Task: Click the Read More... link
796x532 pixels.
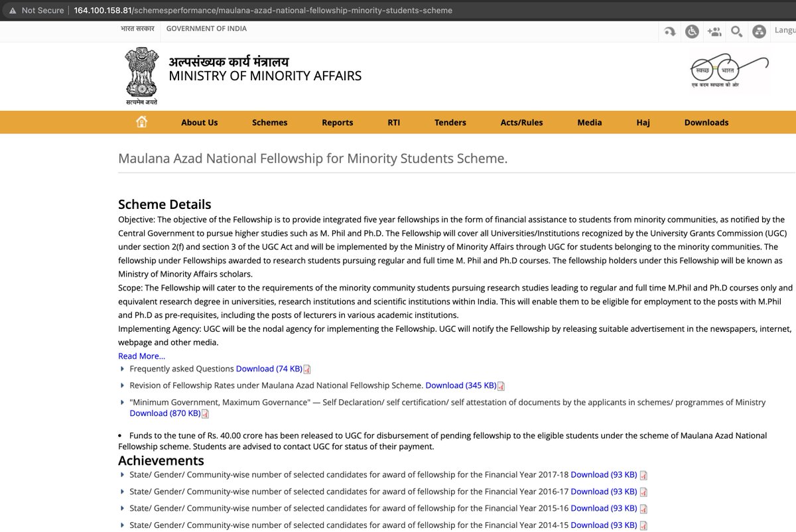Action: pos(141,356)
